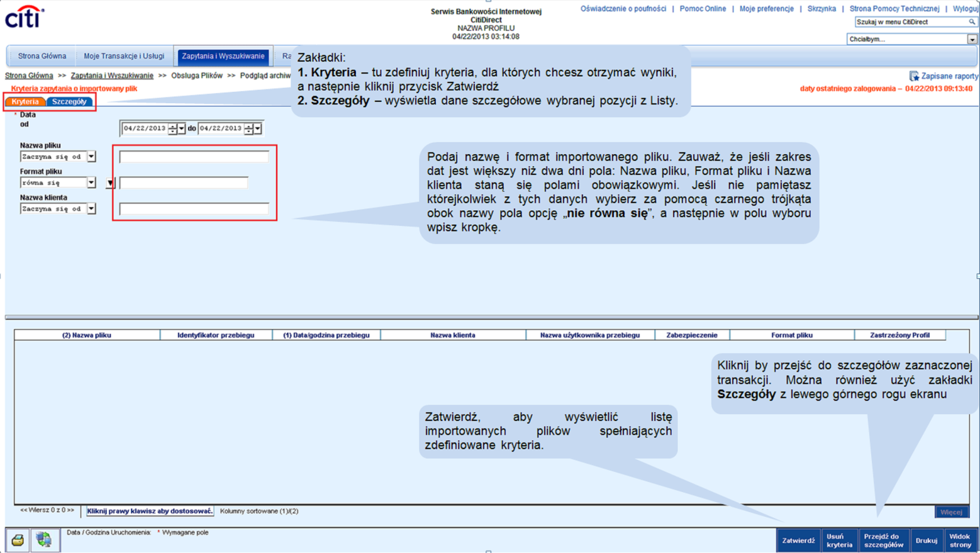Click the Nazwa klienta column header

tap(453, 335)
